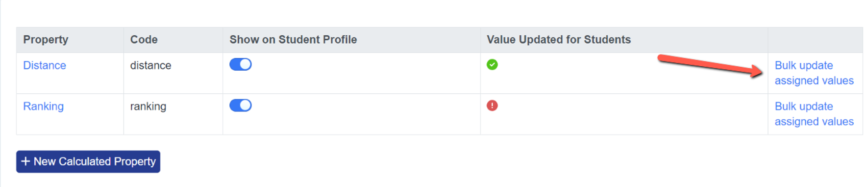
Task: Click the Code column header
Action: [x=144, y=40]
